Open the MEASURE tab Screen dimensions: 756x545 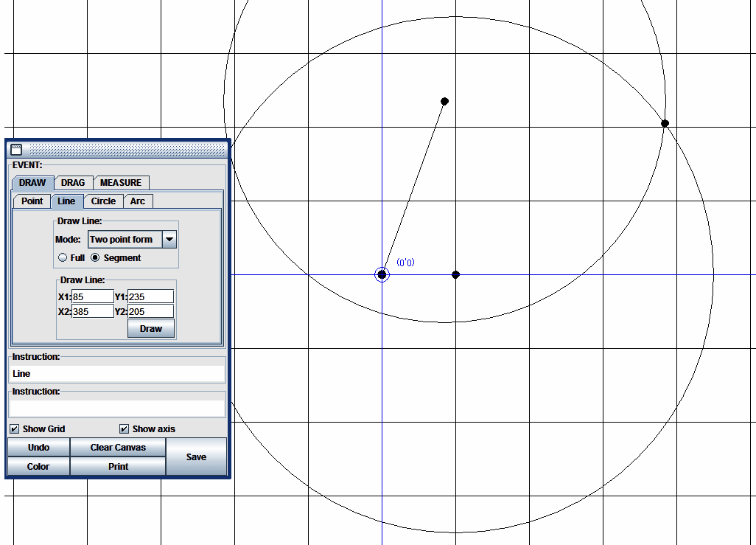(121, 183)
